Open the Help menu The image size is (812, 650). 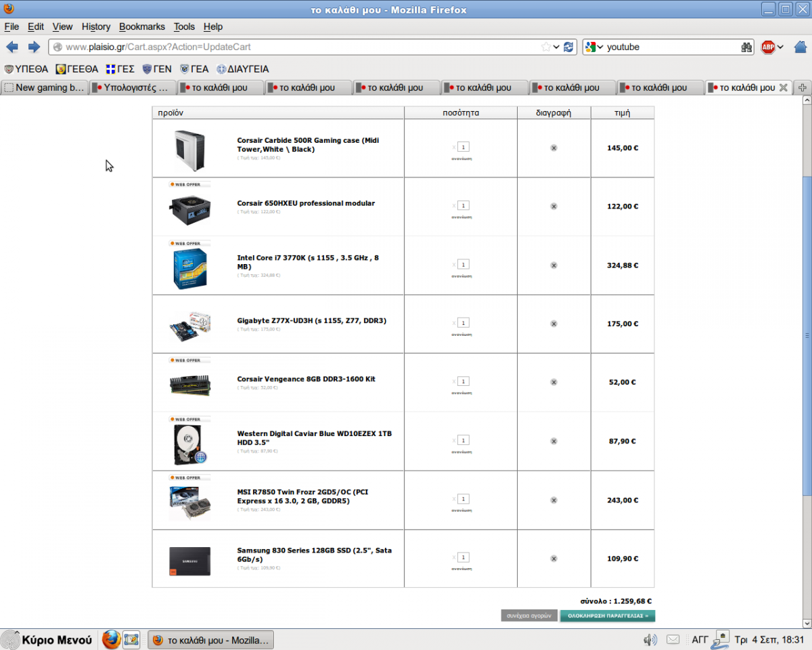pos(212,26)
